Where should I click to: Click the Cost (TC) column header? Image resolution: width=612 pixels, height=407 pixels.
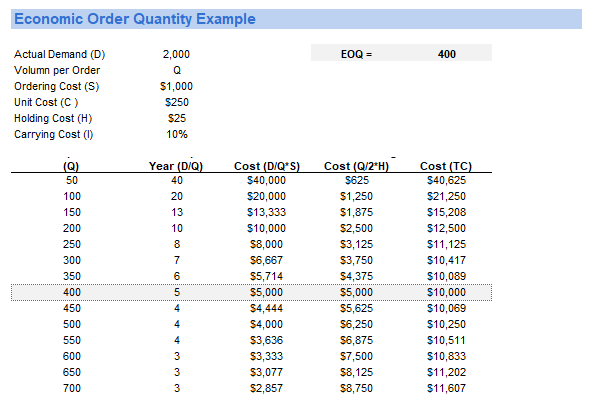point(446,165)
